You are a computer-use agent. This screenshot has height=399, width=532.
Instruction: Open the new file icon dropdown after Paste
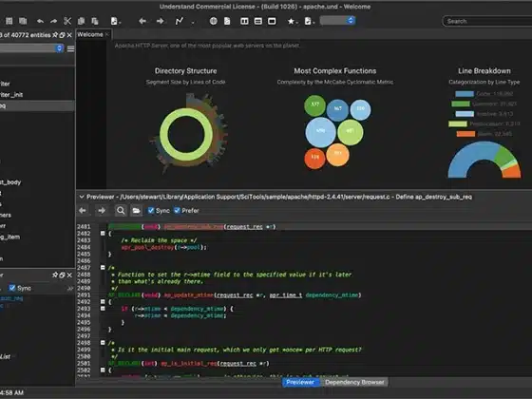pos(116,21)
